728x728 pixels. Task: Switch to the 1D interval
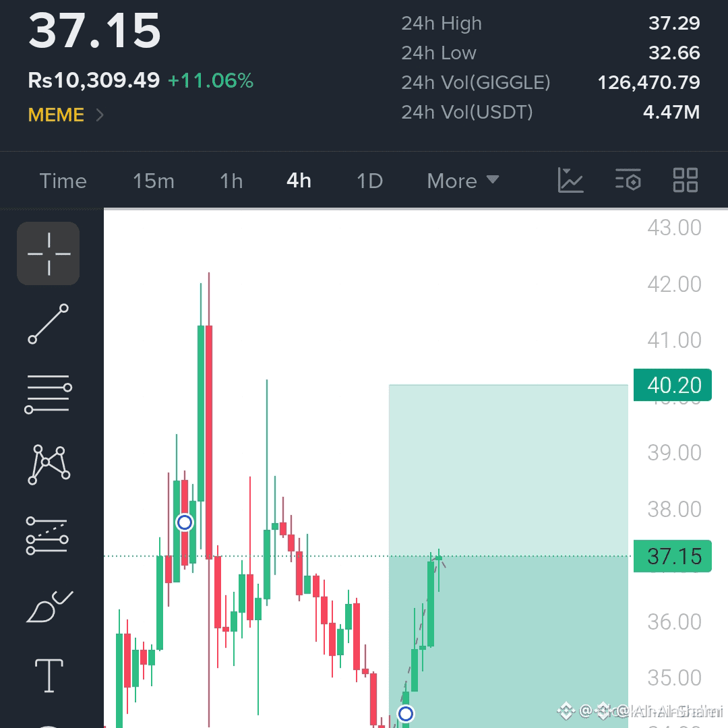[x=369, y=181]
